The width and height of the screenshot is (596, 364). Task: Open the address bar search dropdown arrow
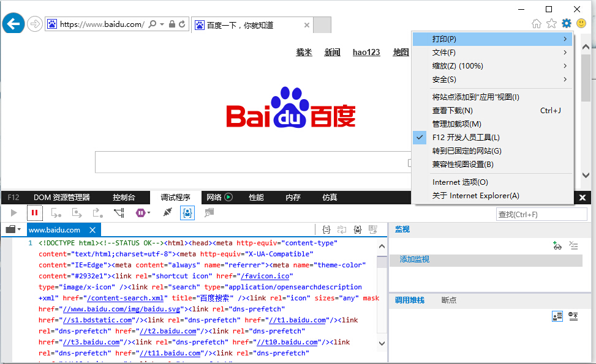click(162, 24)
